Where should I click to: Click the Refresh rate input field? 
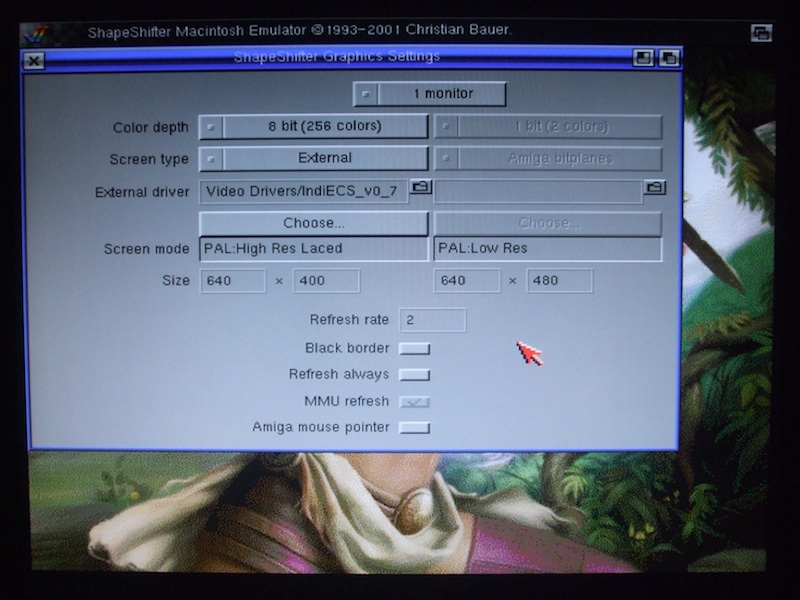tap(432, 320)
